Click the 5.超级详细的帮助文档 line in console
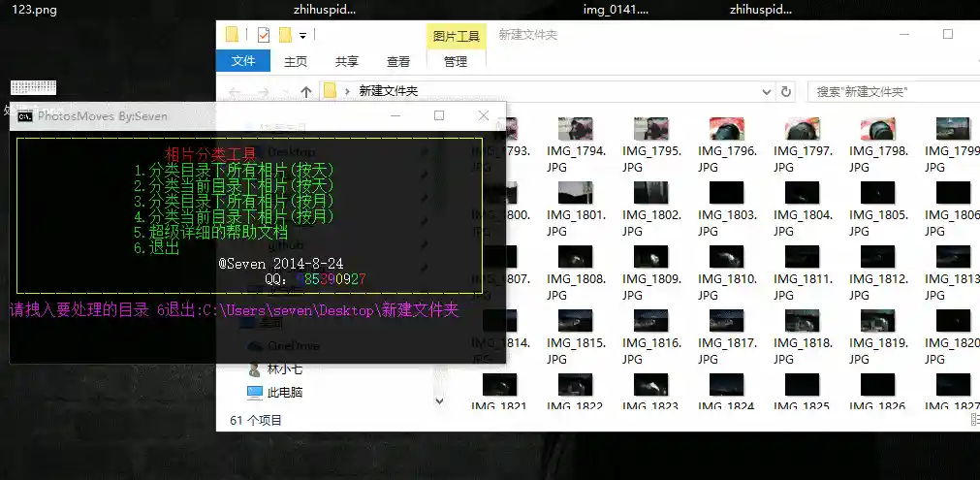The width and height of the screenshot is (980, 480). coord(210,233)
